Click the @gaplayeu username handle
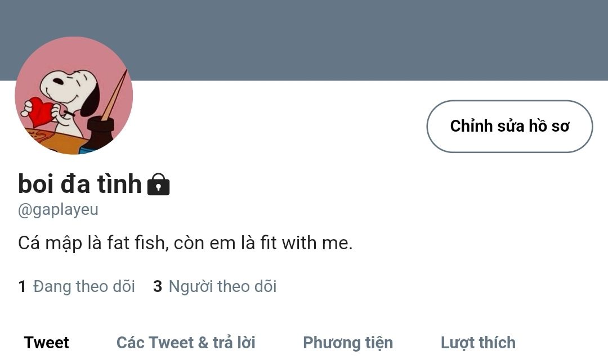The height and width of the screenshot is (364, 608). (58, 210)
